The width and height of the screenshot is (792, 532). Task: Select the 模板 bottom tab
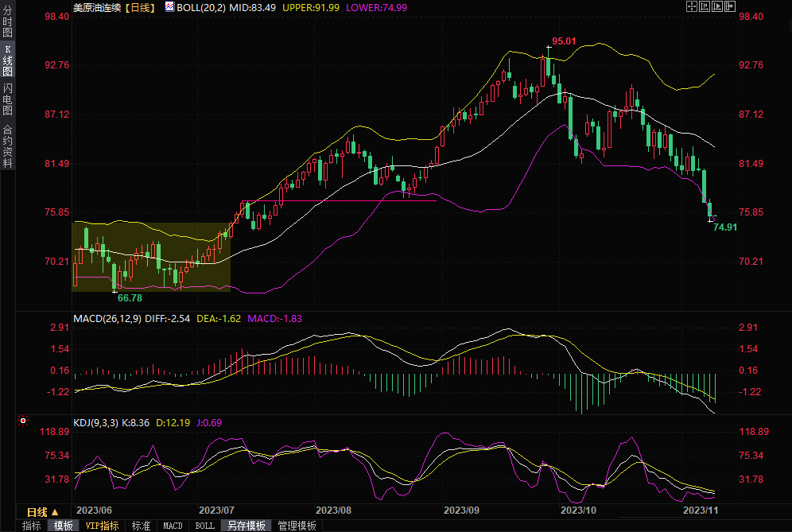click(x=63, y=526)
